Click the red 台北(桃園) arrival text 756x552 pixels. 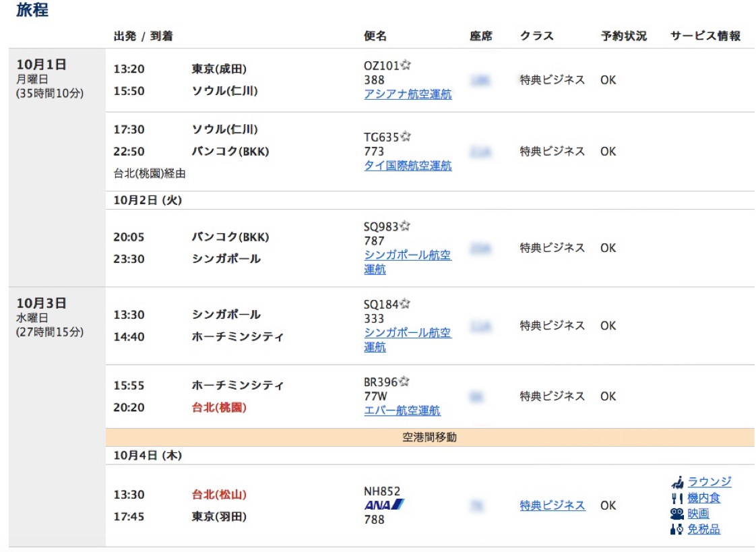220,408
